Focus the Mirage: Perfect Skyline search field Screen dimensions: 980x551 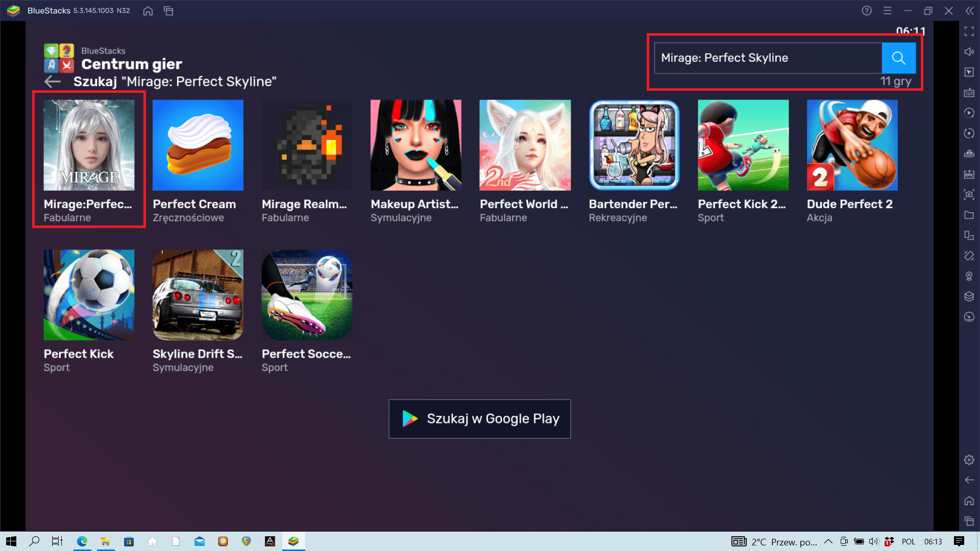coord(768,58)
